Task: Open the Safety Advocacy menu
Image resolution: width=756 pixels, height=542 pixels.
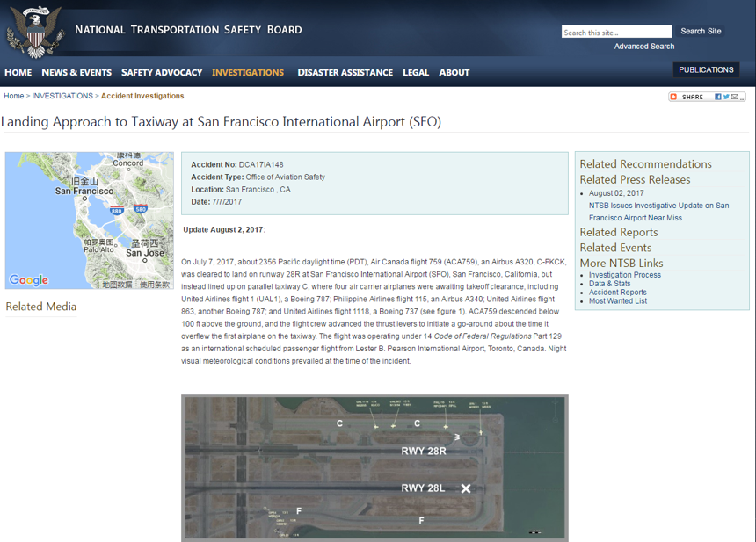Action: coord(162,72)
